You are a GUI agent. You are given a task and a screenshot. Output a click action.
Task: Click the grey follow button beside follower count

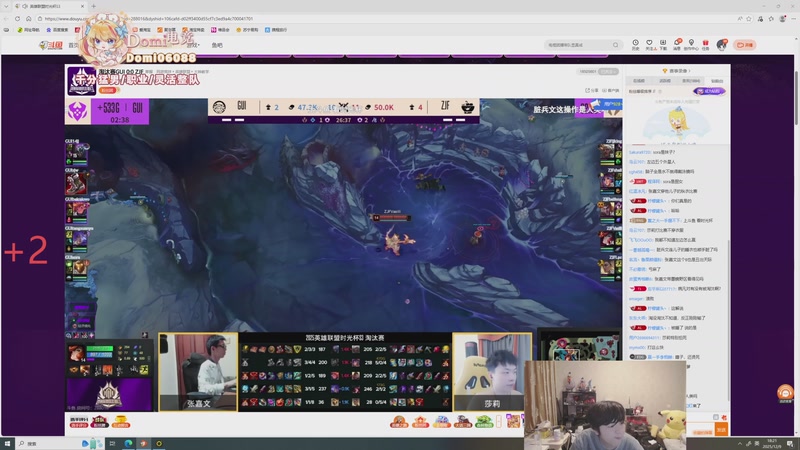pos(608,71)
